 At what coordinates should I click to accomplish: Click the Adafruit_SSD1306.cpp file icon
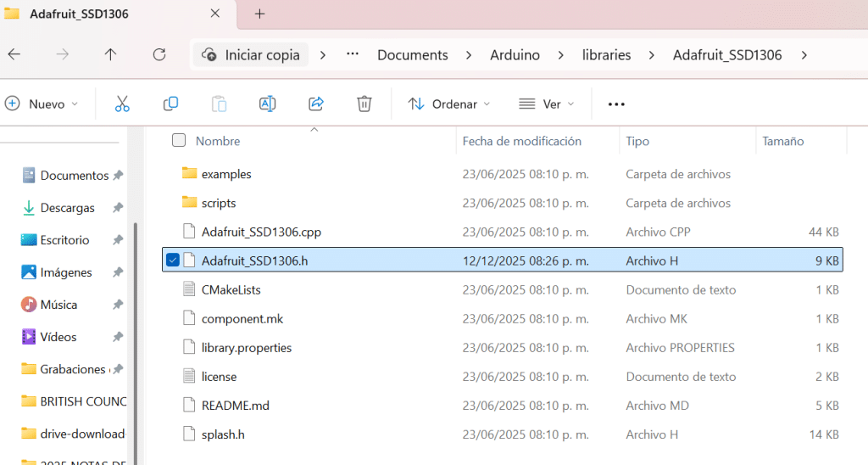(189, 232)
